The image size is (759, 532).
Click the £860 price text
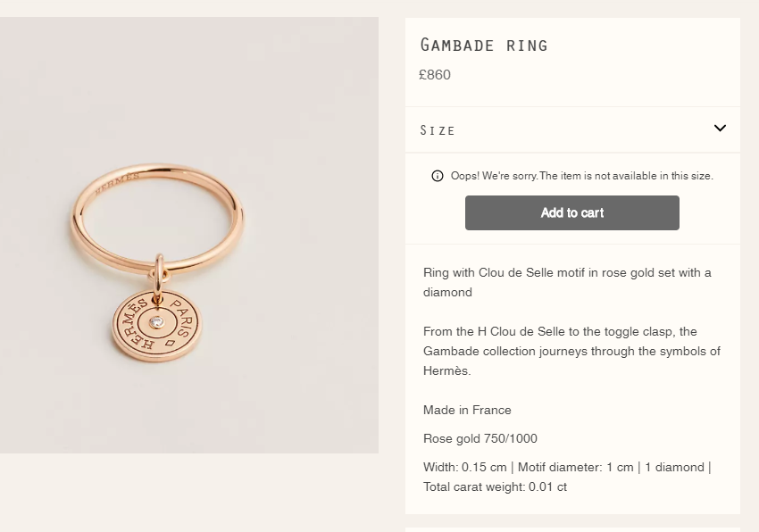click(435, 75)
